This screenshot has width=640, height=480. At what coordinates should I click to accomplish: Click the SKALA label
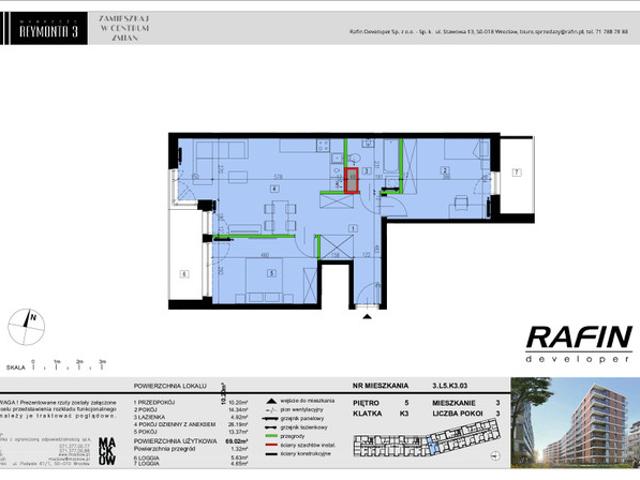(16, 368)
